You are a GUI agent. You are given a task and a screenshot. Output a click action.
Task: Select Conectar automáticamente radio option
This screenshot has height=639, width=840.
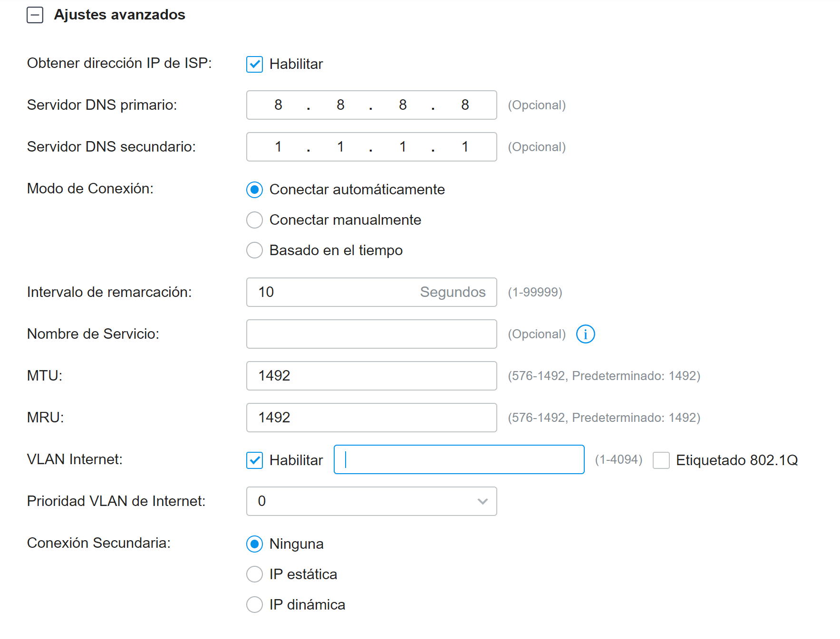click(x=254, y=190)
